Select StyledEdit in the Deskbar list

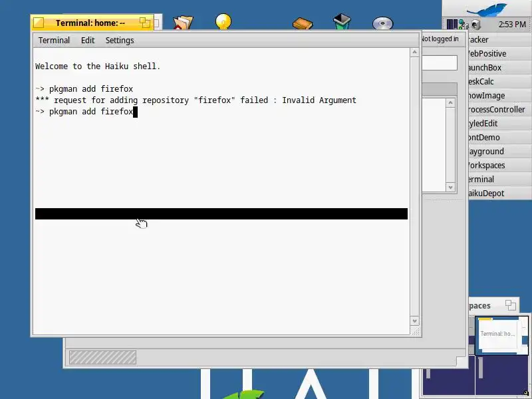pyautogui.click(x=500, y=123)
